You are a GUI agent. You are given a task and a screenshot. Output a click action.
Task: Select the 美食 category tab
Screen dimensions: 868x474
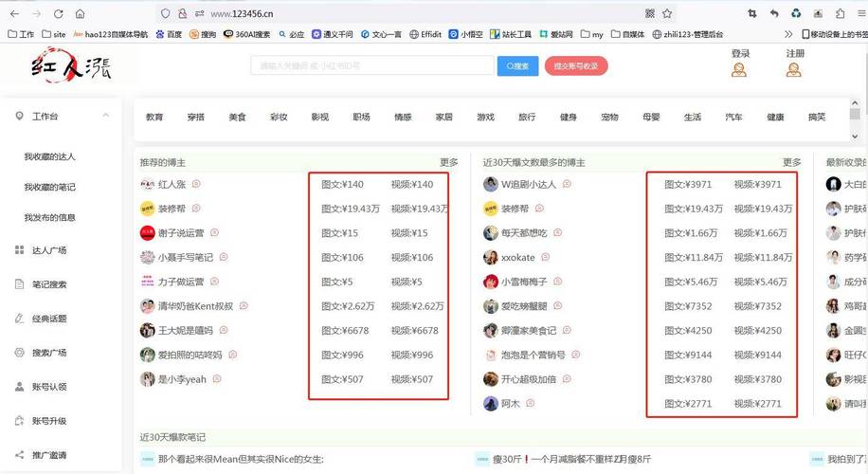(x=237, y=117)
